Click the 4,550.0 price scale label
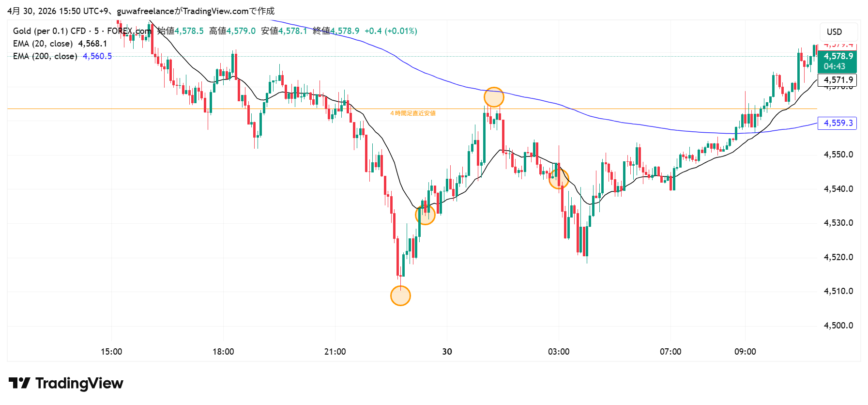Viewport: 868px width, 405px height. point(838,155)
